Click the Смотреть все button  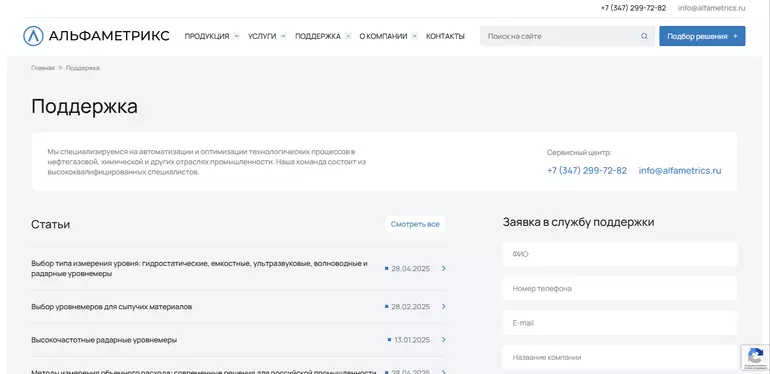point(415,224)
